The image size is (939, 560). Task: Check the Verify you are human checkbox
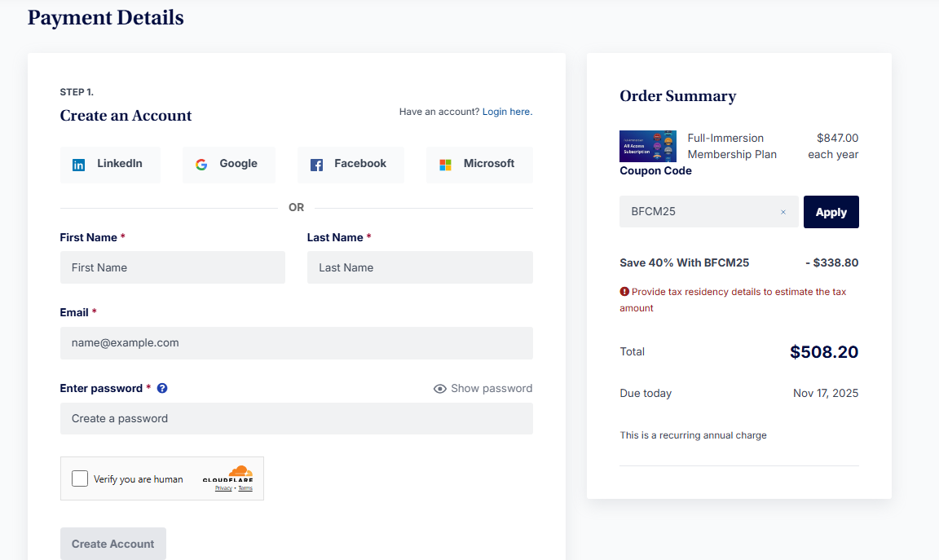(x=79, y=478)
